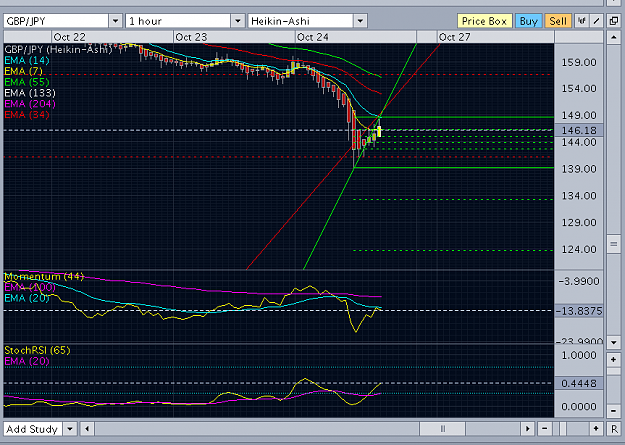Image resolution: width=625 pixels, height=445 pixels.
Task: Click horizontal zoom minus button
Action: 544,429
